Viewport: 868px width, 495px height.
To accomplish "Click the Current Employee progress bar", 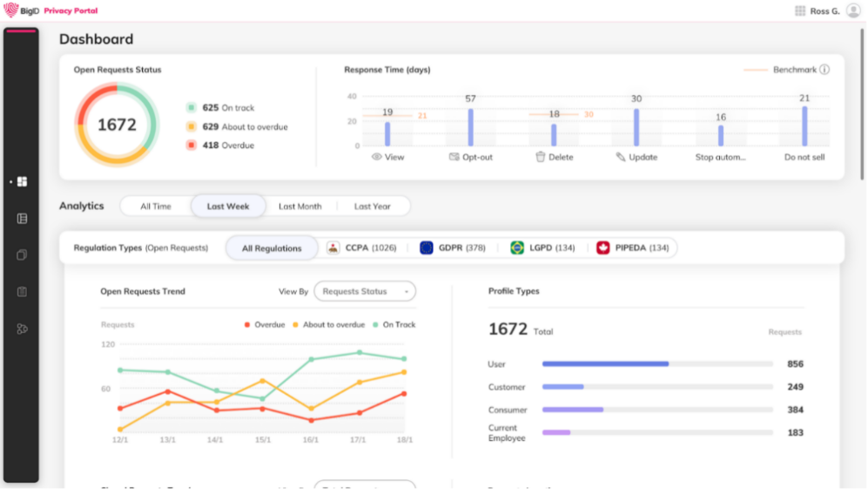I will click(657, 432).
